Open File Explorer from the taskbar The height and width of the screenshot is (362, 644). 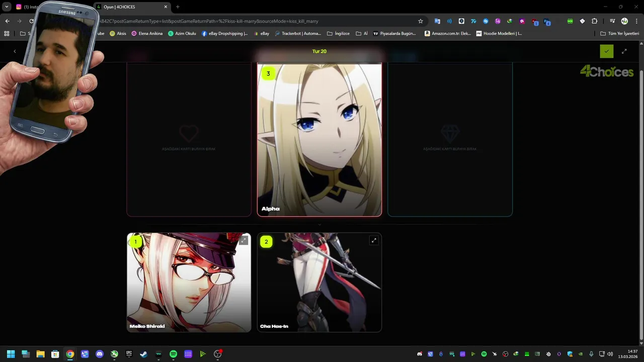[40, 354]
